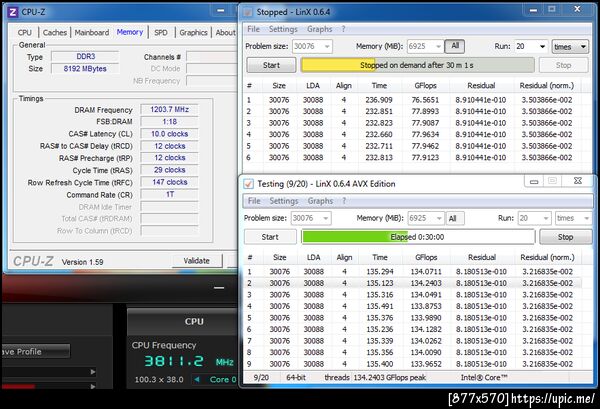
Task: Click Time column header in stopped LinX
Action: [379, 86]
